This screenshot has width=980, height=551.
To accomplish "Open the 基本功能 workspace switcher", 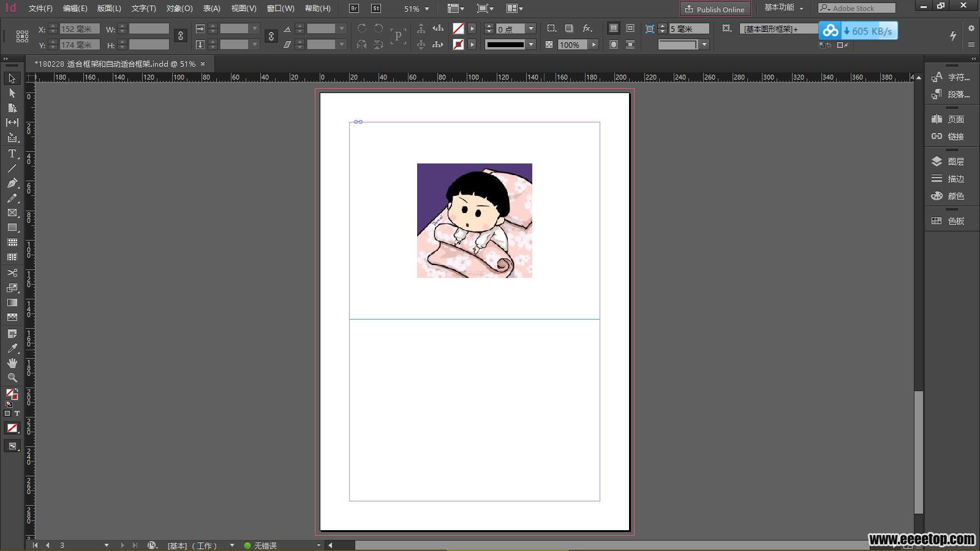I will click(783, 8).
